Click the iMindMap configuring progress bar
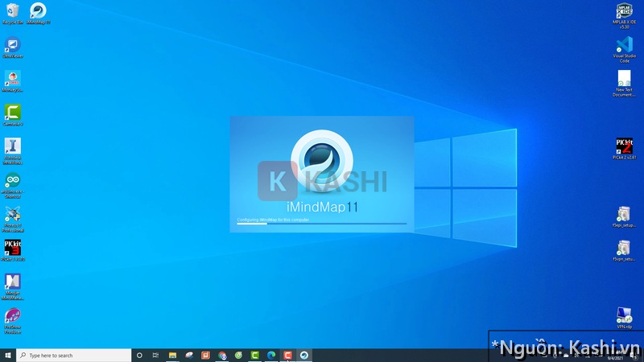The width and height of the screenshot is (644, 362). 321,224
